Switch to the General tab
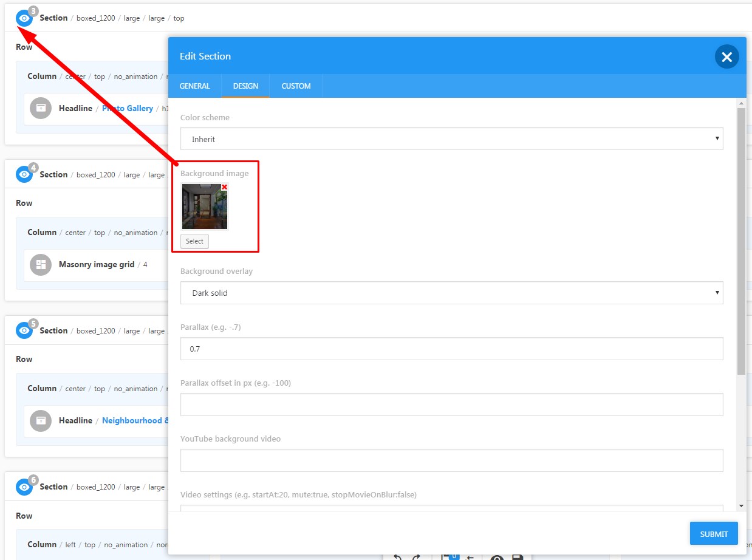The image size is (752, 560). click(x=194, y=86)
